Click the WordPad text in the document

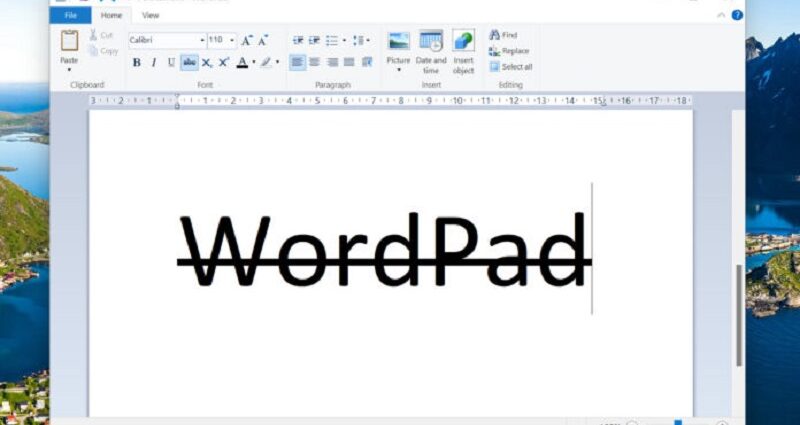coord(383,250)
